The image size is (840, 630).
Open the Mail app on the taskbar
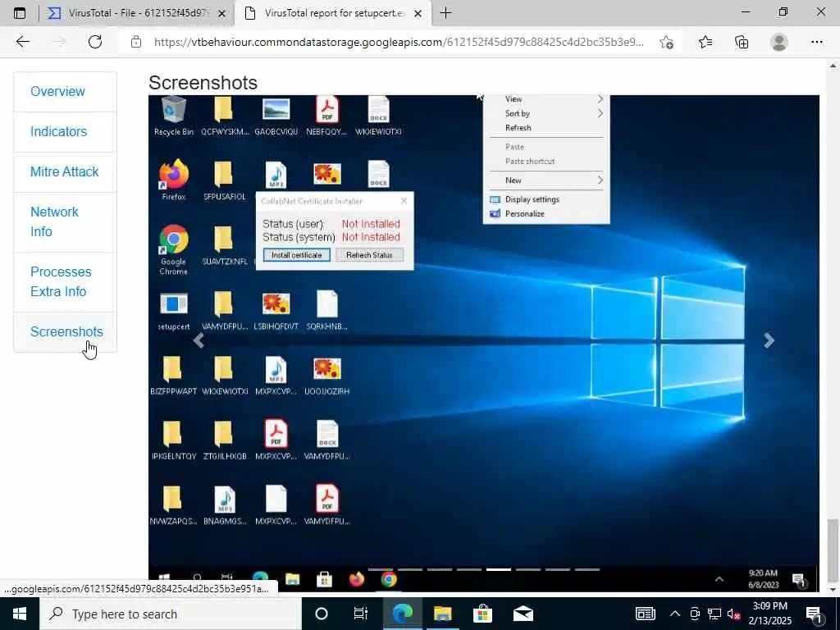point(523,614)
